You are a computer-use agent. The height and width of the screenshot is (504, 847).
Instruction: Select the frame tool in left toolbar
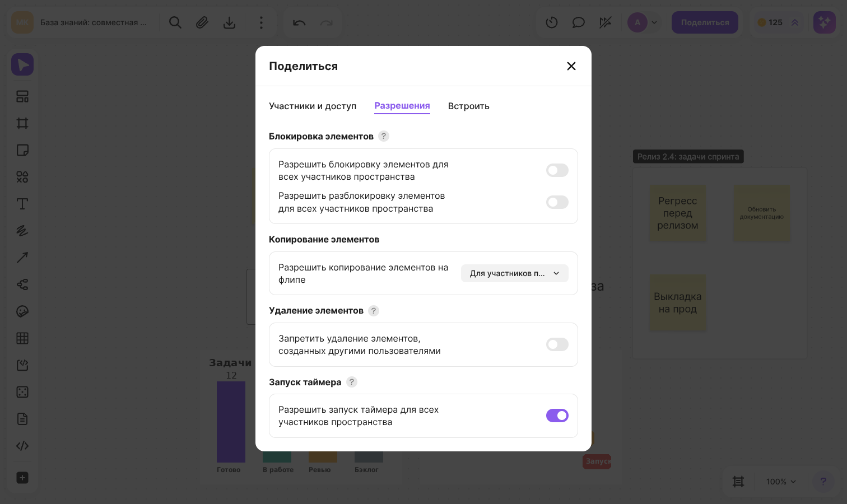coord(22,123)
